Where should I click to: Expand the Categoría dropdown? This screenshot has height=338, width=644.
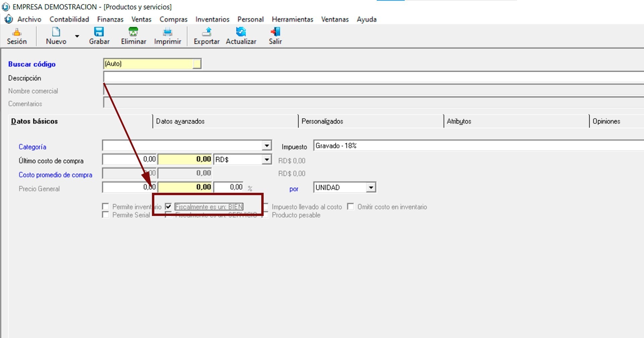[267, 146]
